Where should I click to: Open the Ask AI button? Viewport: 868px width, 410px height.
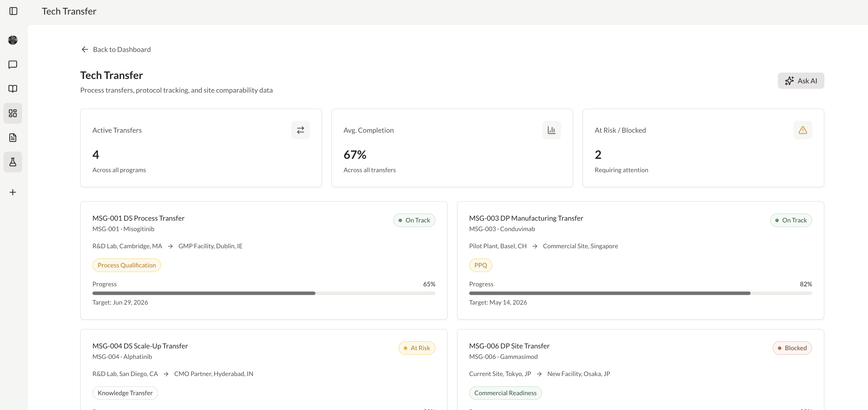point(801,81)
